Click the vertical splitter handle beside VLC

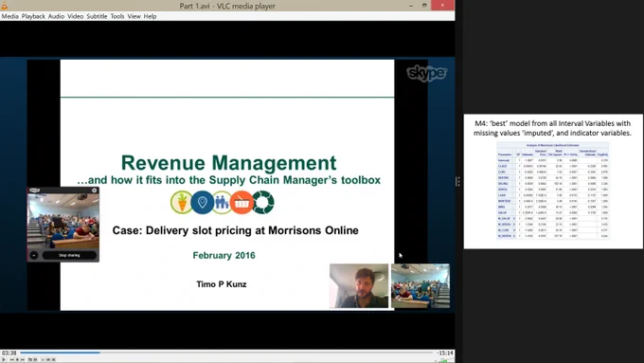pyautogui.click(x=458, y=181)
